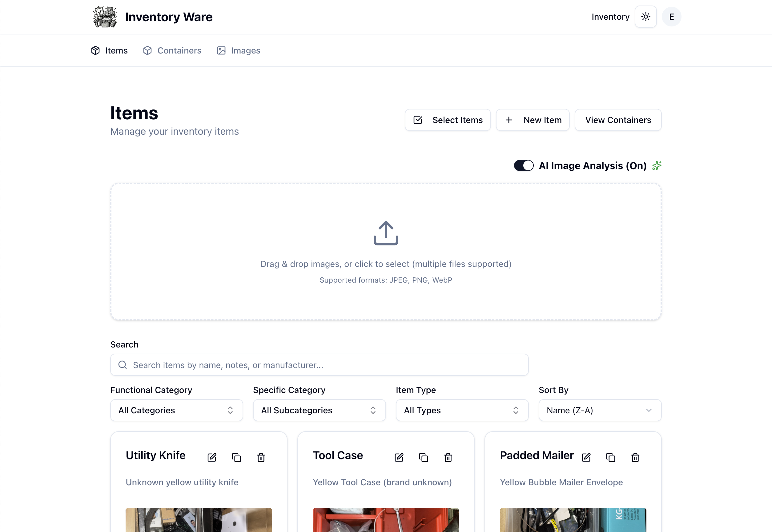Screen dimensions: 772x532
Task: Turn off AI Image Analysis switch
Action: pyautogui.click(x=524, y=165)
